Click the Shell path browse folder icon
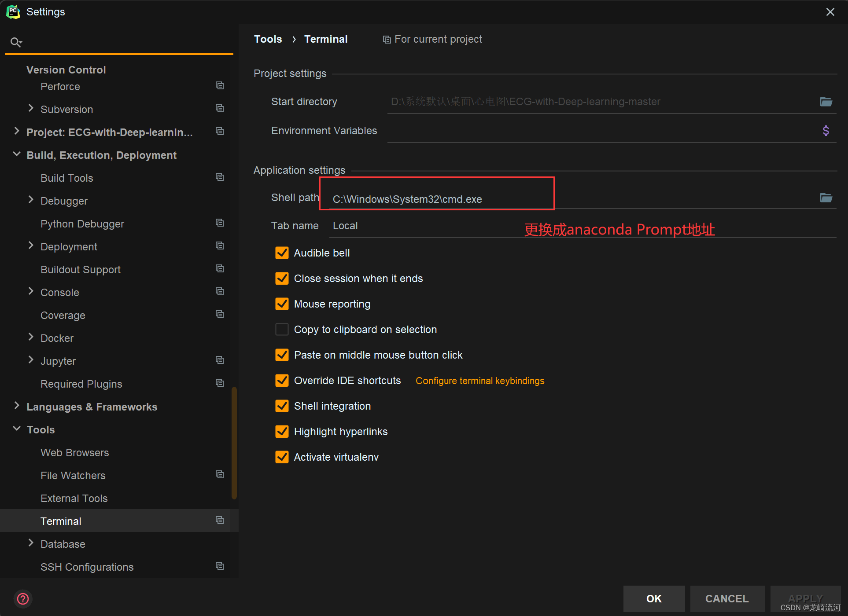Screen dimensions: 848x616 pos(826,198)
